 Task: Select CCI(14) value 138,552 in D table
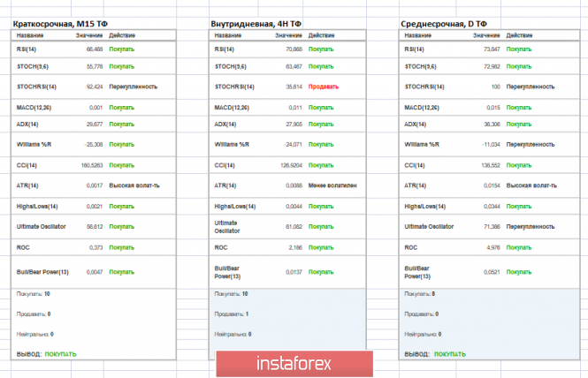(x=491, y=165)
